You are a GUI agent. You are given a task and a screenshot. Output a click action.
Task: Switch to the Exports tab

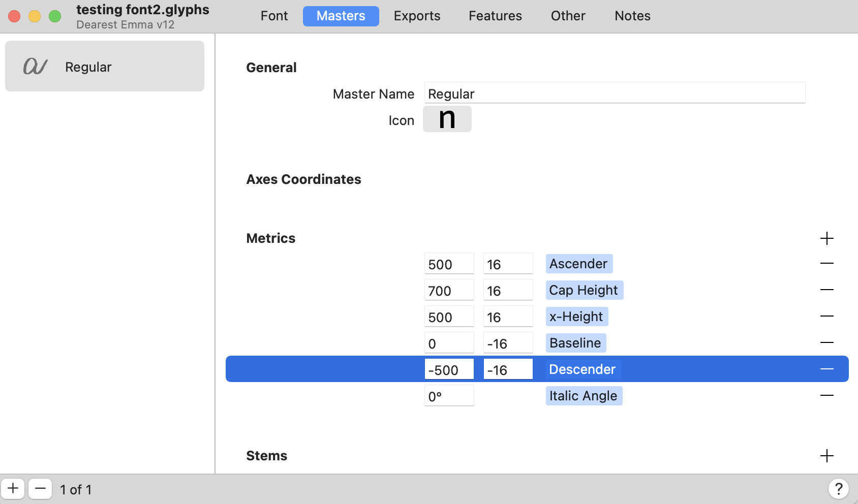coord(417,16)
